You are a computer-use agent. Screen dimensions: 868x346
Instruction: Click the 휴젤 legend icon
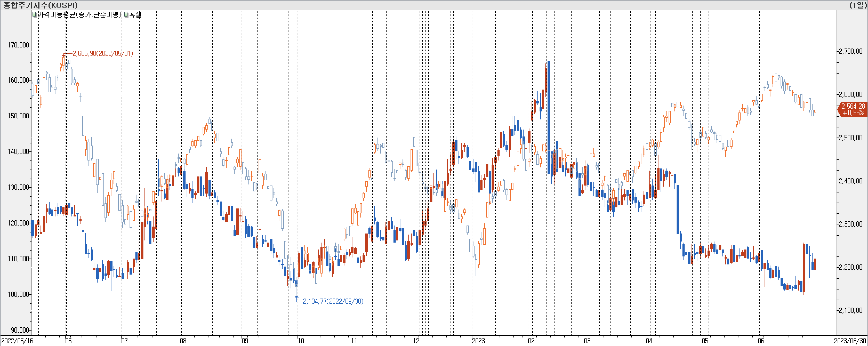click(126, 14)
